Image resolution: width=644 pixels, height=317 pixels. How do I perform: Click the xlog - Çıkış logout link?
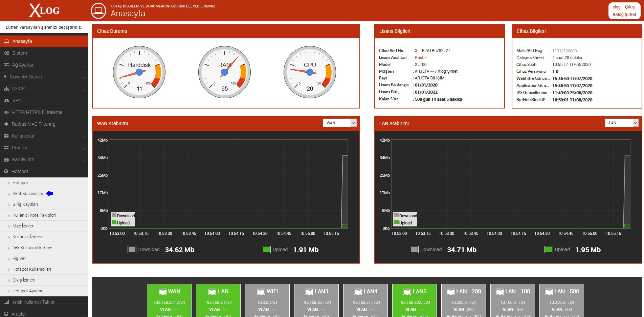click(x=624, y=7)
